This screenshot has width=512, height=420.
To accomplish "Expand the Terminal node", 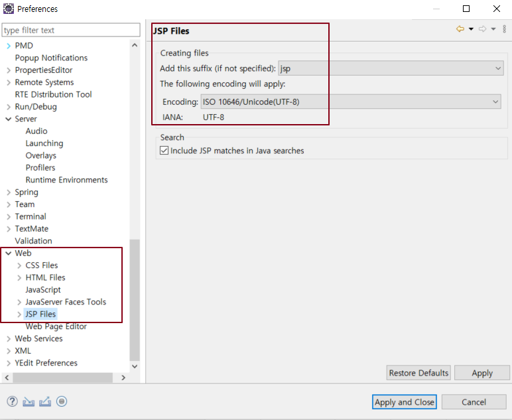I will click(9, 216).
